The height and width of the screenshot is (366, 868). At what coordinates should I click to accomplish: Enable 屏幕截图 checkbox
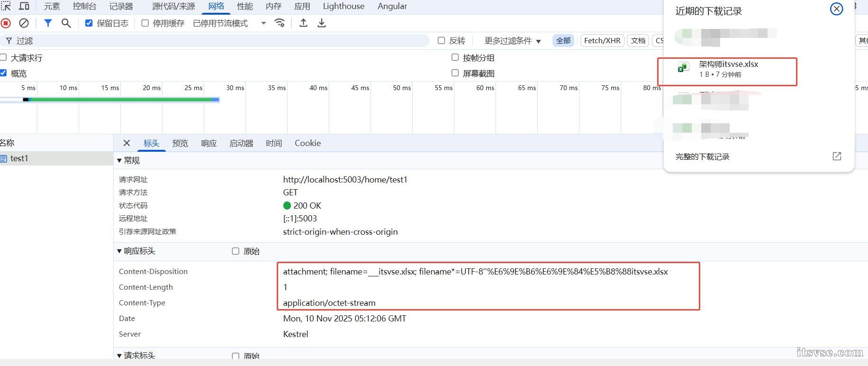click(x=455, y=73)
